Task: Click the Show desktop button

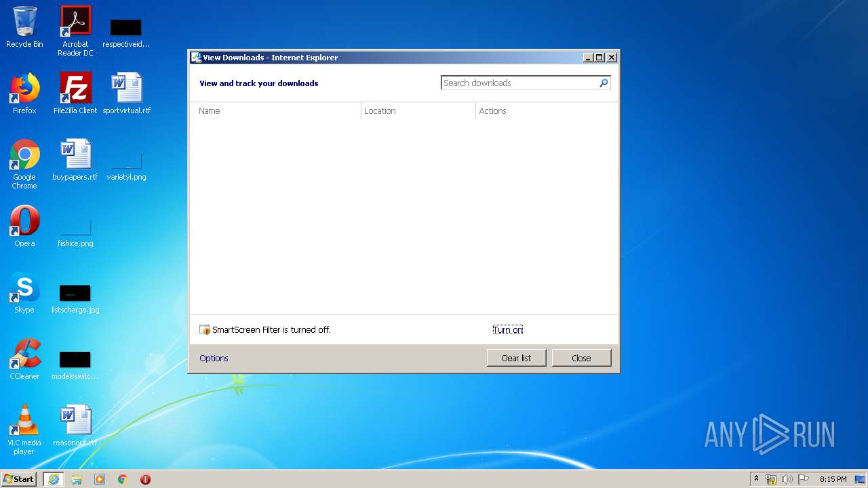Action: coord(861,479)
